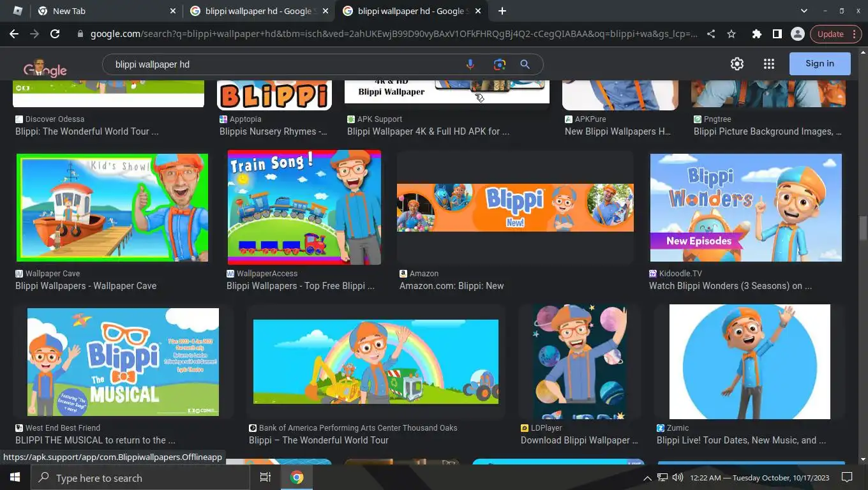
Task: Click the browser forward arrow
Action: pos(34,34)
